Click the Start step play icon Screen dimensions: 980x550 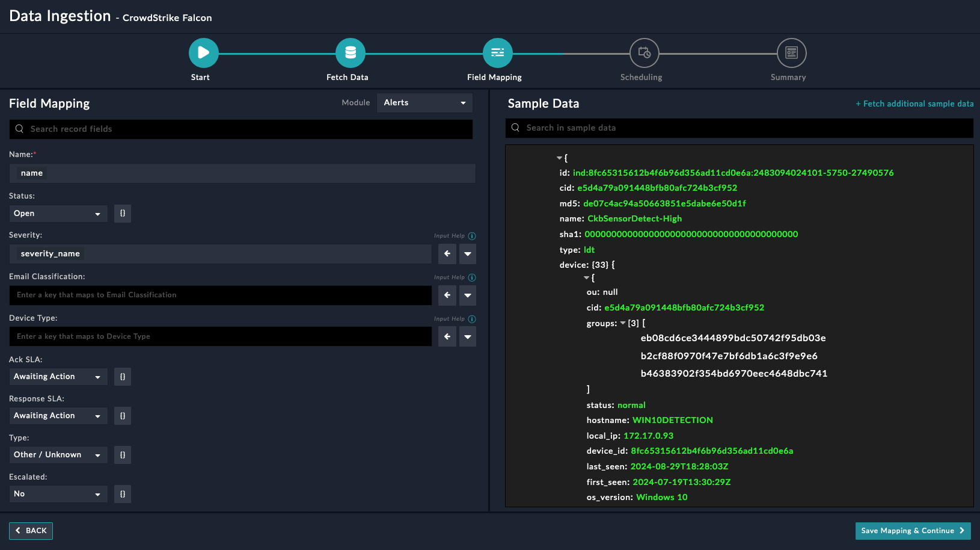(203, 53)
